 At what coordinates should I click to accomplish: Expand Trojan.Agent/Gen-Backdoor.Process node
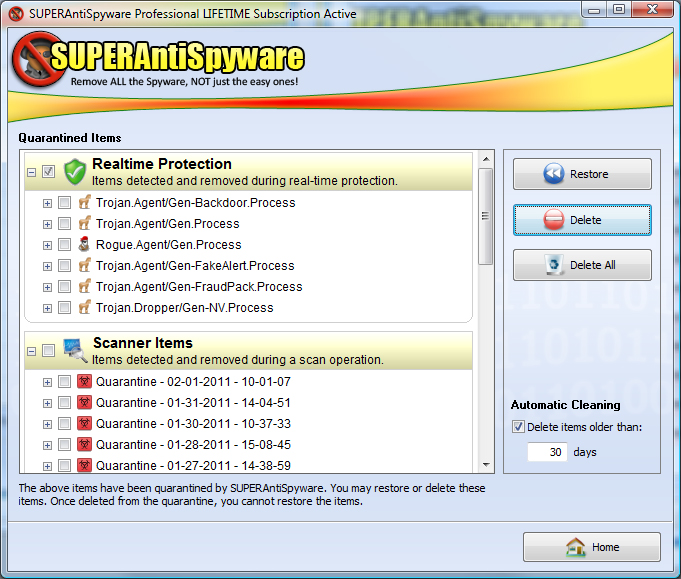tap(47, 203)
